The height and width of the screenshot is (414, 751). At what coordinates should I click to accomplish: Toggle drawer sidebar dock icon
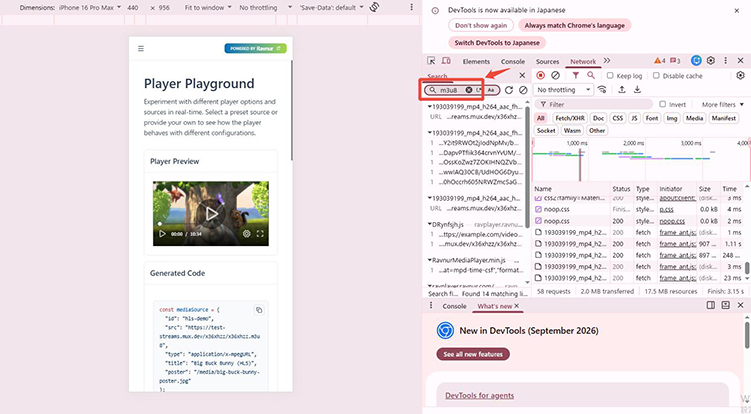point(711,305)
